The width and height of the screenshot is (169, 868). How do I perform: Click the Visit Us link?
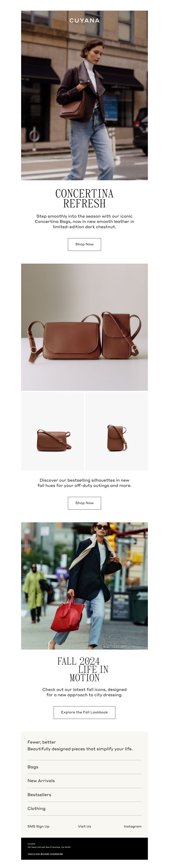point(84,826)
